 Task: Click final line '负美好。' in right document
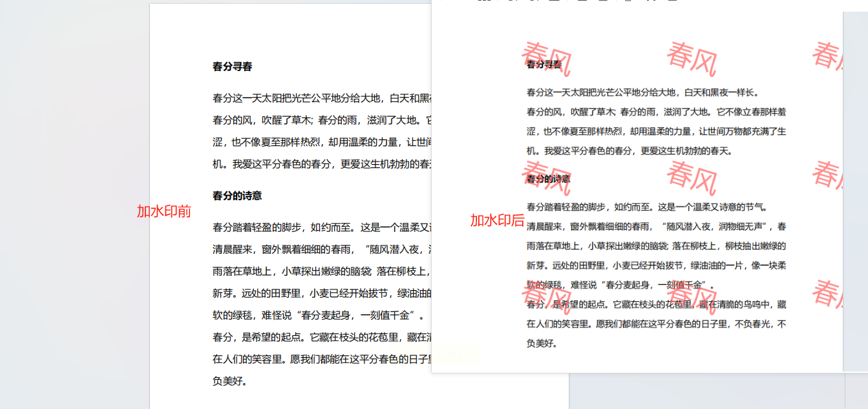[x=542, y=343]
